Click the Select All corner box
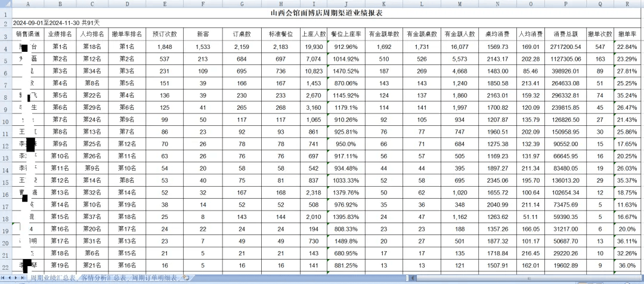Image resolution: width=644 pixels, height=284 pixels. click(x=5, y=3)
